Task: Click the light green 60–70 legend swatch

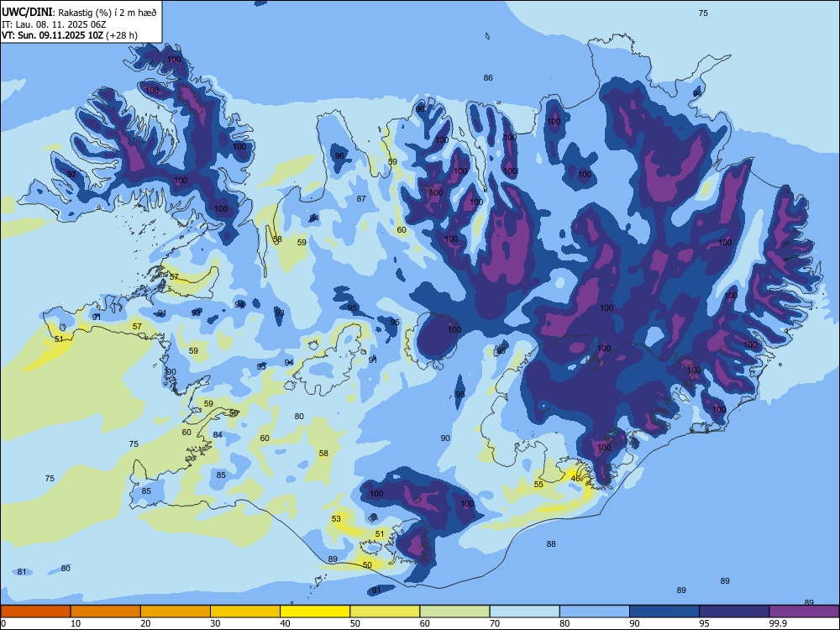Action: coord(454,612)
